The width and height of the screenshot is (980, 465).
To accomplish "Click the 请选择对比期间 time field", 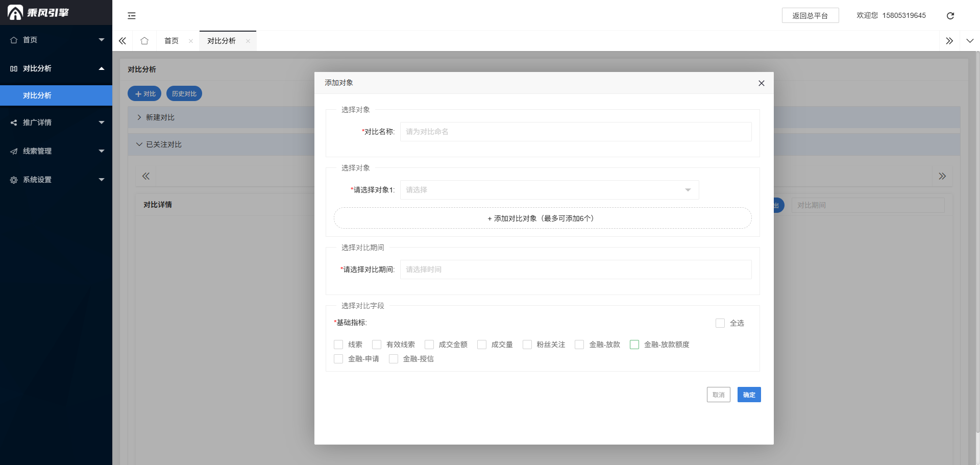I will click(x=575, y=270).
